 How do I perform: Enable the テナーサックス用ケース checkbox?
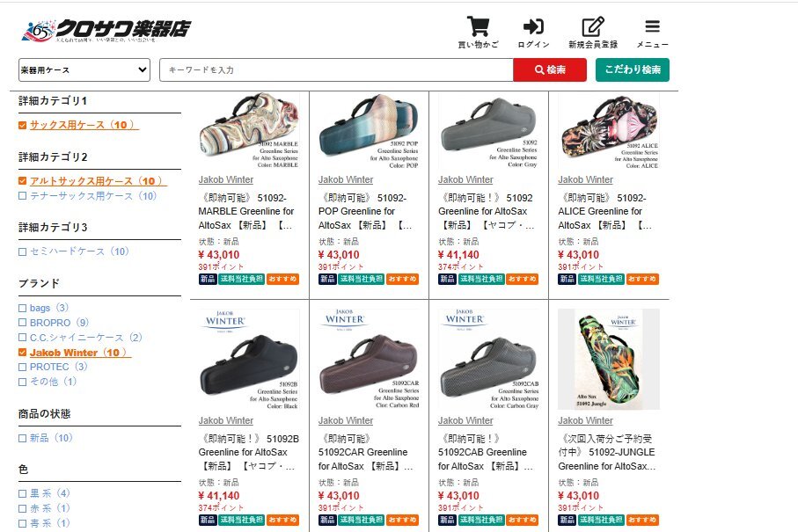22,196
